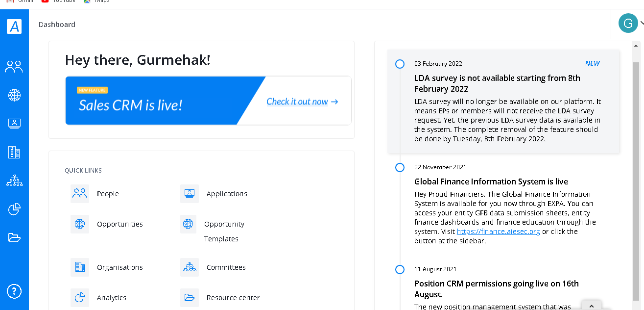The height and width of the screenshot is (310, 644).
Task: Open Opportunities globe icon in sidebar
Action: (x=14, y=95)
